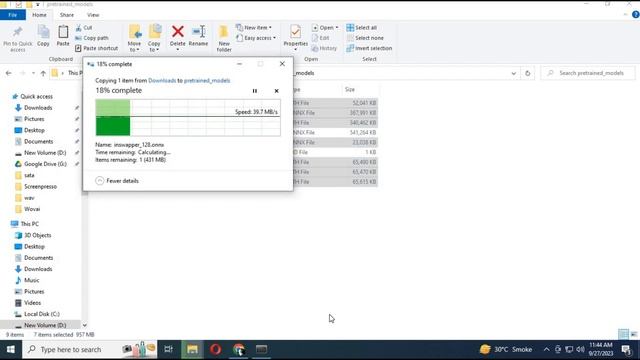Open pinned Pictures under Quick access
640x360 pixels.
pyautogui.click(x=34, y=119)
